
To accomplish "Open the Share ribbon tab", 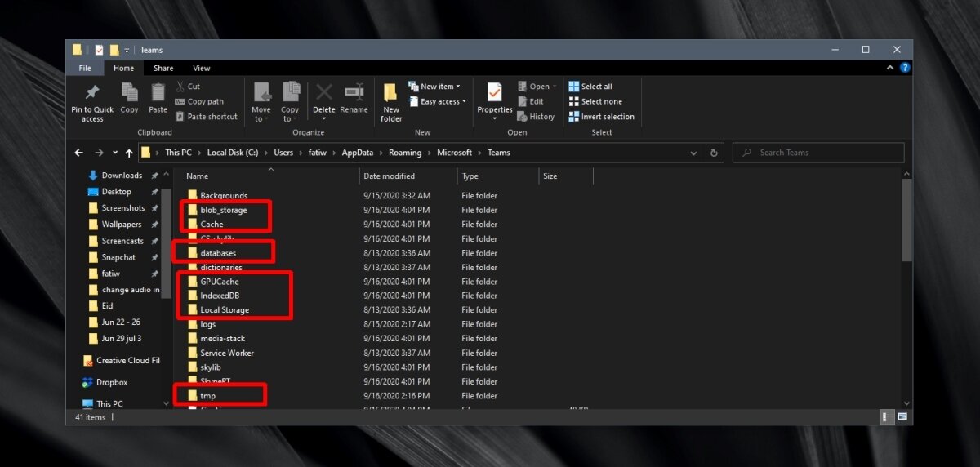I will [x=163, y=69].
